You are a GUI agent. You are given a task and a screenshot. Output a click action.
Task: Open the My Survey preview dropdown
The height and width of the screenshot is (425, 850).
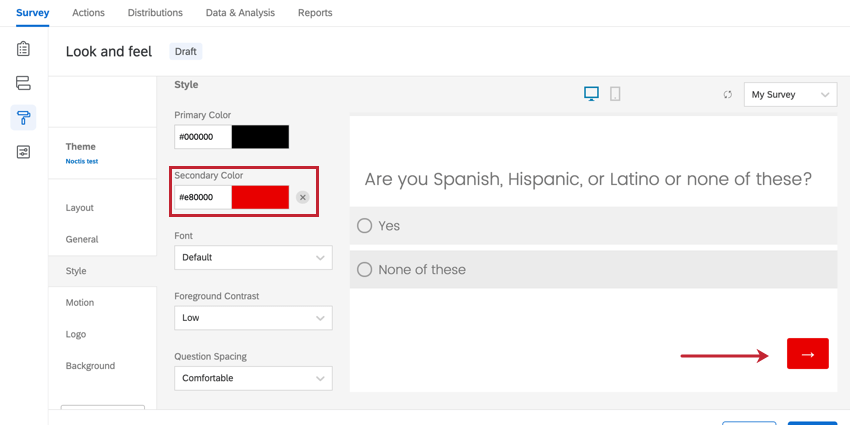[x=790, y=95]
